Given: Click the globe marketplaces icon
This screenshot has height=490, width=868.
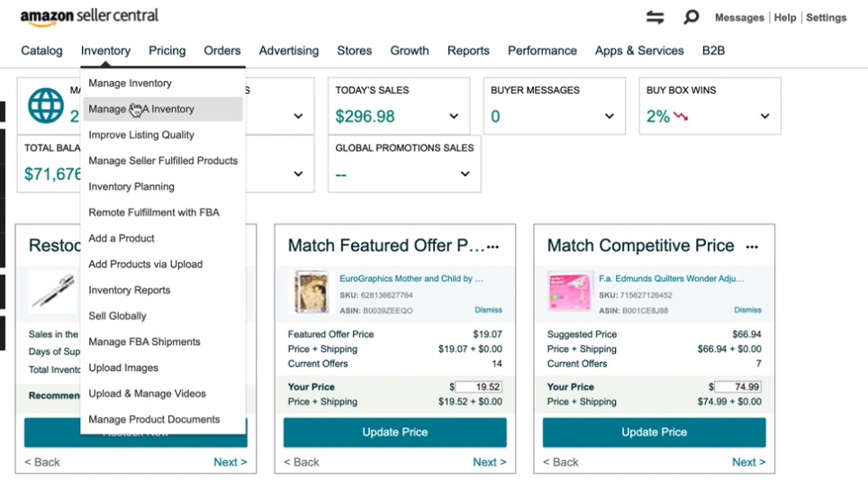Looking at the screenshot, I should (x=46, y=105).
